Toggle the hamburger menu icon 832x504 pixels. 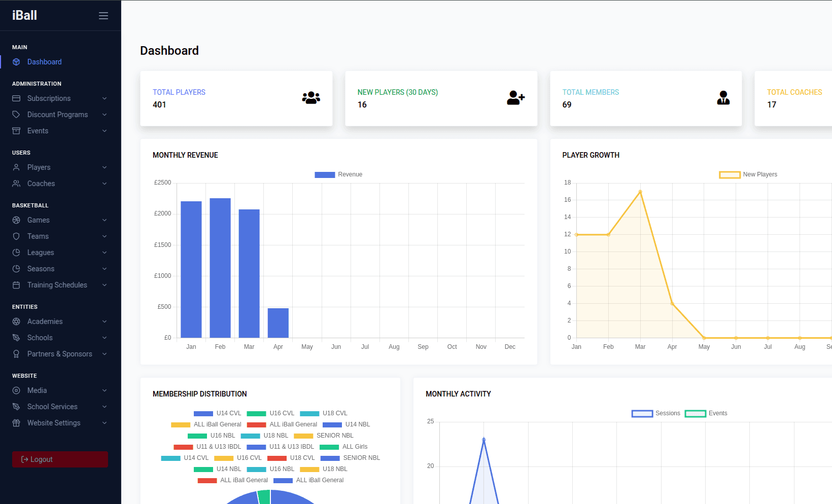[x=103, y=16]
